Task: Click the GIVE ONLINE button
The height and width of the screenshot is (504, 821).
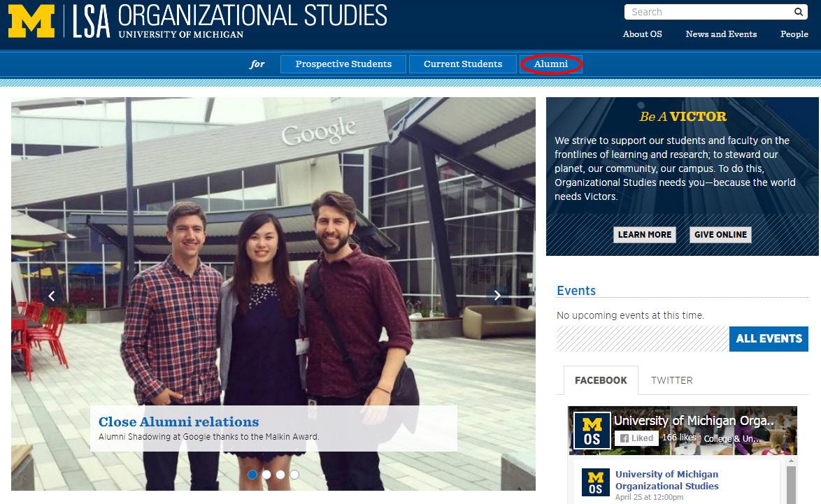Action: tap(720, 234)
